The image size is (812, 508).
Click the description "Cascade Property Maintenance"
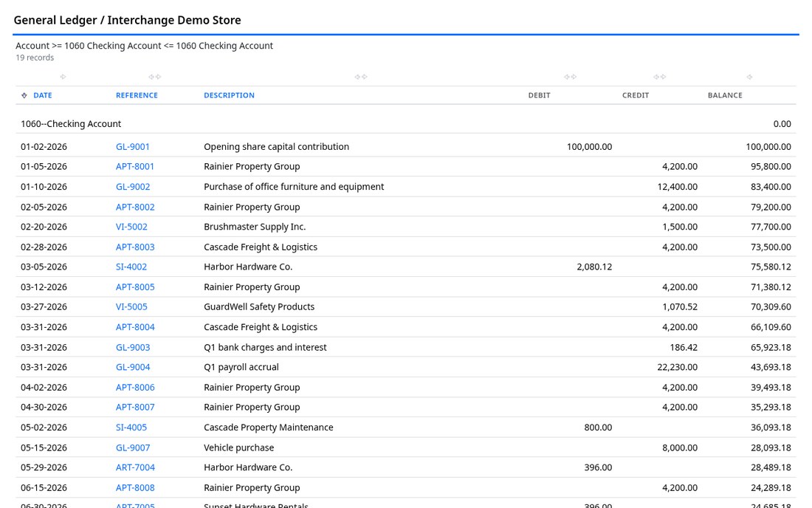pyautogui.click(x=268, y=428)
